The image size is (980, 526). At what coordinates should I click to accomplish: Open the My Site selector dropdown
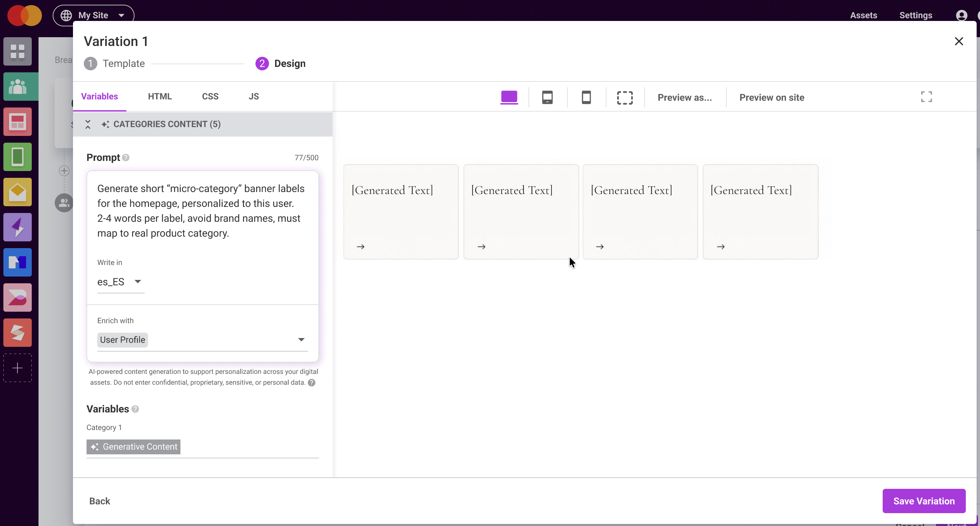[94, 15]
